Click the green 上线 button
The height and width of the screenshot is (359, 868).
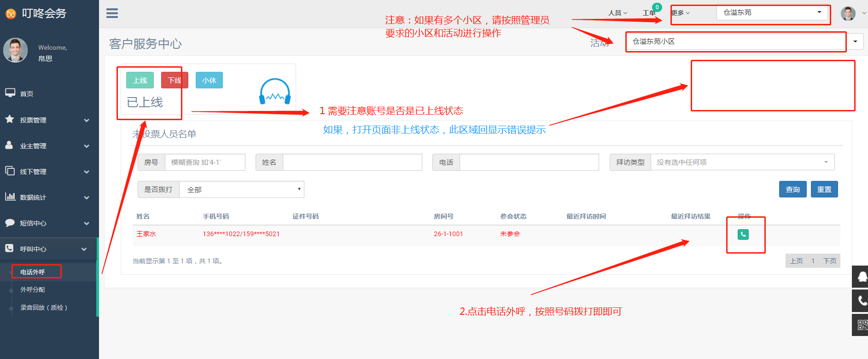(x=140, y=80)
